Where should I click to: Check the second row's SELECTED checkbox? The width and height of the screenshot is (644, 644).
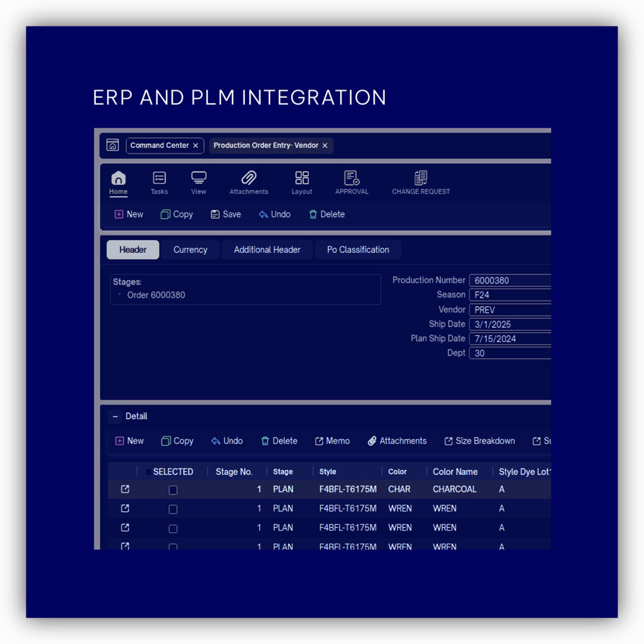[x=173, y=509]
